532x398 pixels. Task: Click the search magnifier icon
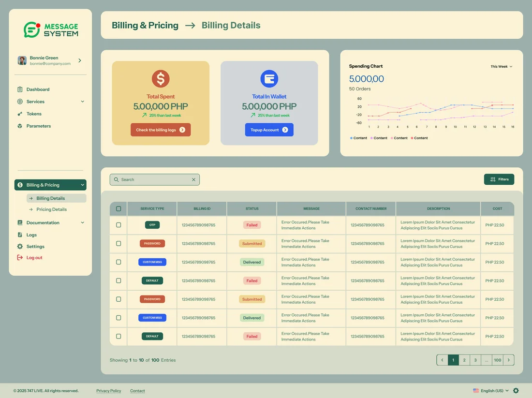[117, 179]
